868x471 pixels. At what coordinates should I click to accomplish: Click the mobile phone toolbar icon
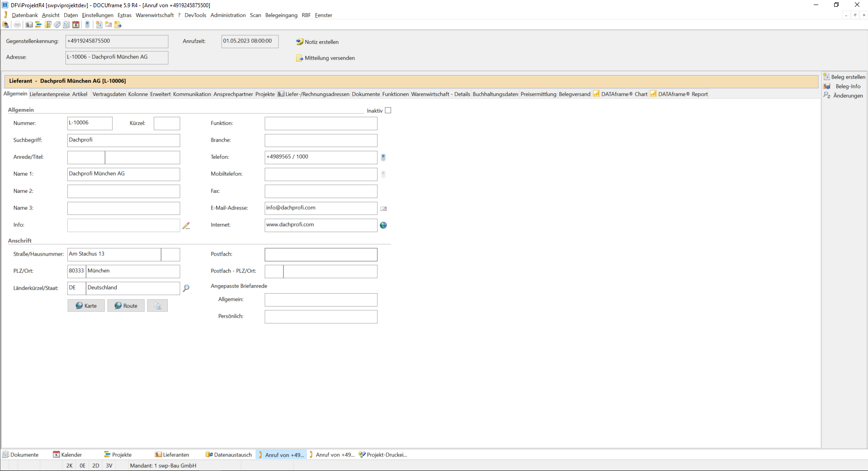coord(87,24)
